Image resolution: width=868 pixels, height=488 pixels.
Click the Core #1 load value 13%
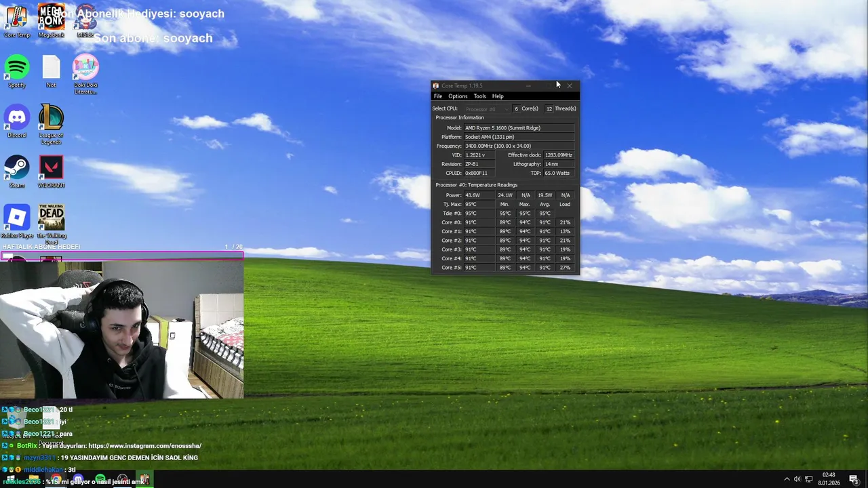(x=565, y=231)
